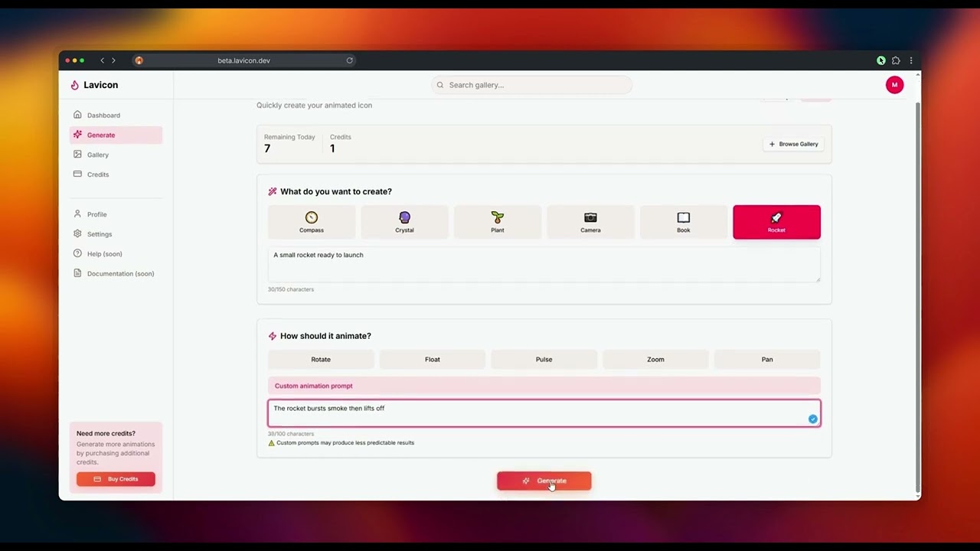Click "Quickly create your animated icon" text
The image size is (980, 551).
[x=315, y=106]
